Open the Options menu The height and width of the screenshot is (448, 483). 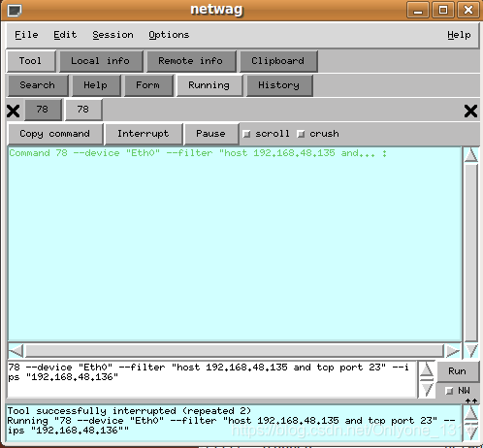pyautogui.click(x=169, y=35)
